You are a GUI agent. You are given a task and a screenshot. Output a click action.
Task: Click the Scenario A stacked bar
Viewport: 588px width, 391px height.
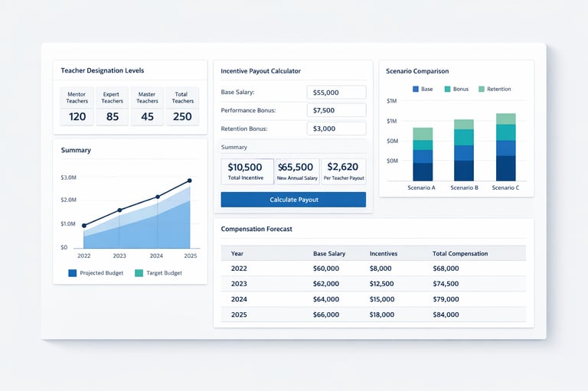tap(423, 154)
